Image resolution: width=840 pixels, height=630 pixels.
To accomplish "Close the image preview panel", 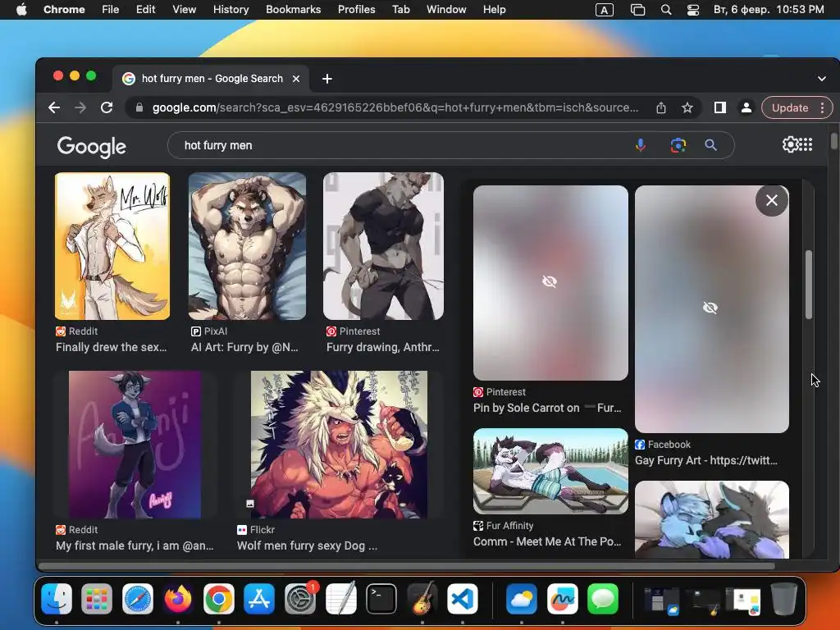I will [x=771, y=200].
